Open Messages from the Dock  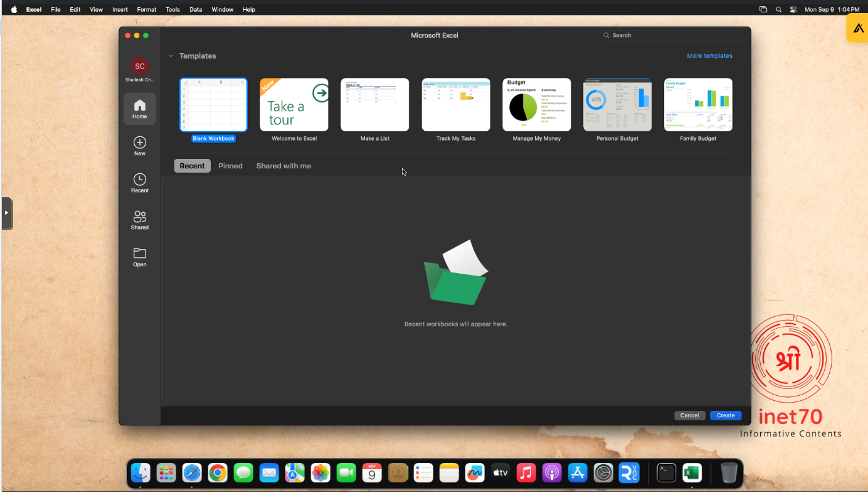click(244, 473)
